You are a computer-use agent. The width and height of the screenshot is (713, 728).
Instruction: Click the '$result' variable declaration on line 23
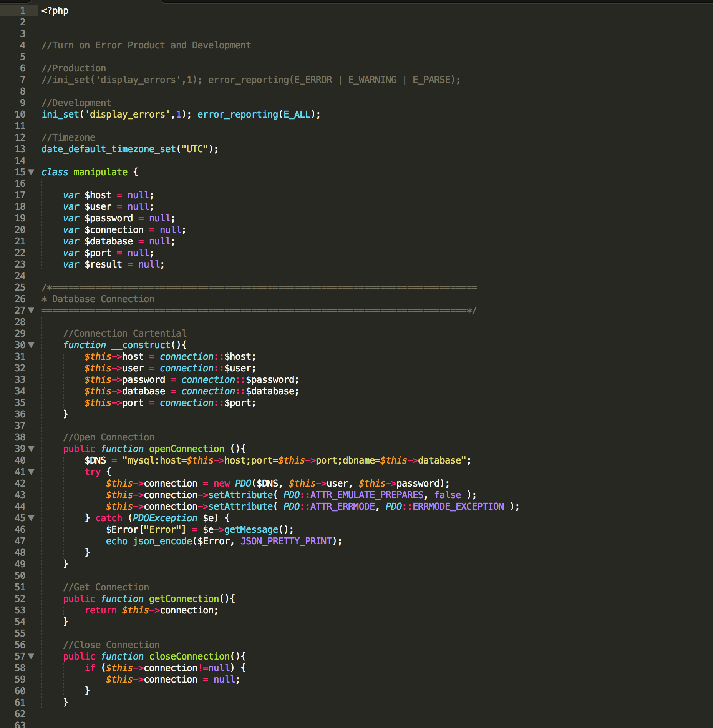tap(103, 264)
